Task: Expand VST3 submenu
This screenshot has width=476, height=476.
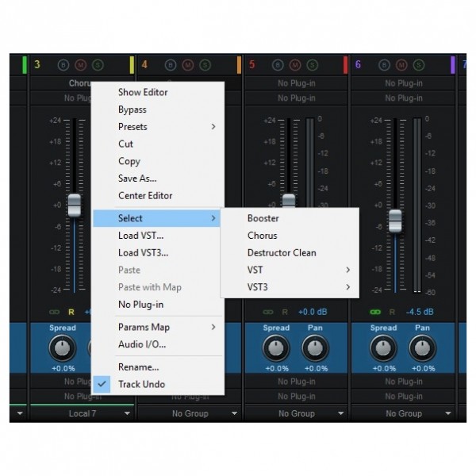Action: coord(290,287)
